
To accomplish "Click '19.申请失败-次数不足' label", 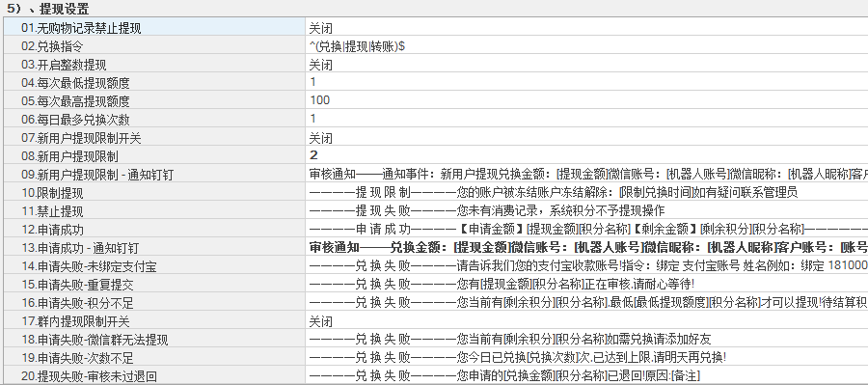I will pos(77,358).
